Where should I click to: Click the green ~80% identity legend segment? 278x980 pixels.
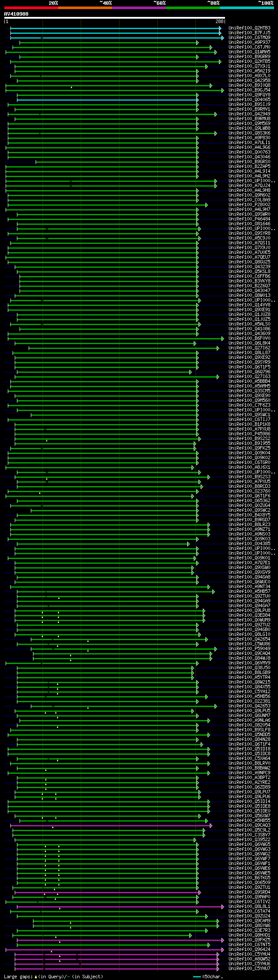pyautogui.click(x=192, y=8)
